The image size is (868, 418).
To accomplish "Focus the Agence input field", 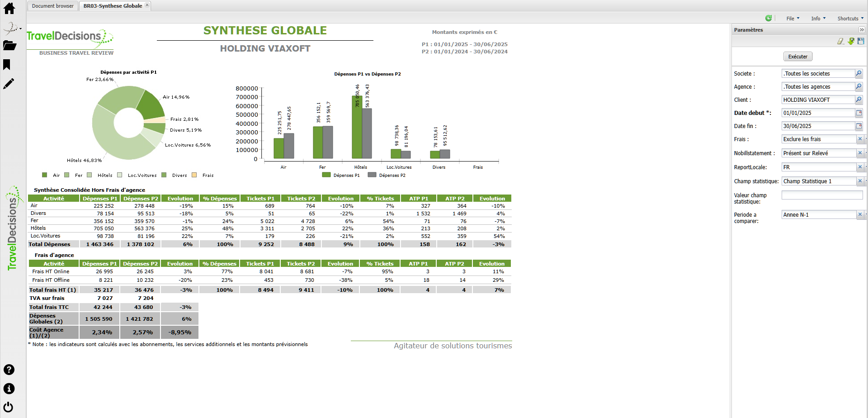I will click(818, 86).
